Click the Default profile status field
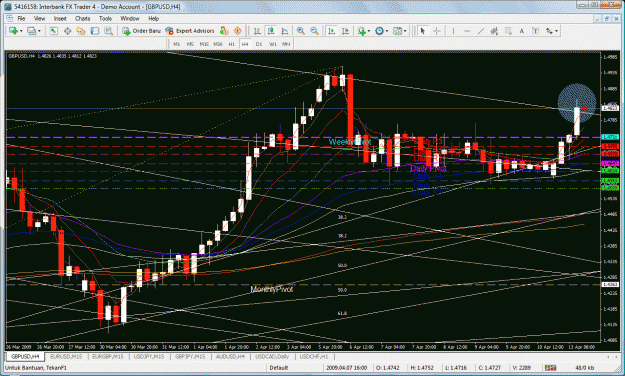Viewport: 625px width, 376px height. coord(279,368)
